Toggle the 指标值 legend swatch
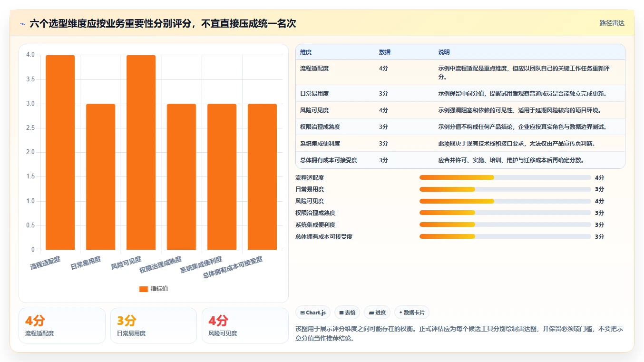This screenshot has height=362, width=644. click(144, 289)
